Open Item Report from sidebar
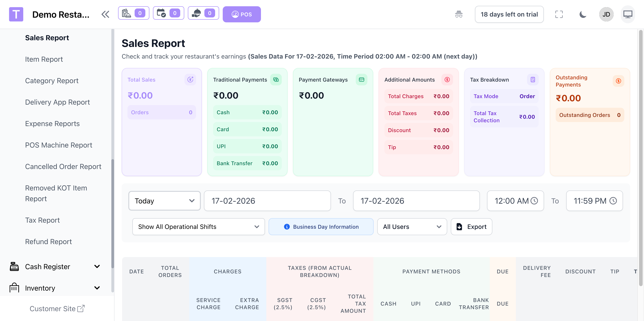Viewport: 644px width, 321px height. click(x=44, y=59)
